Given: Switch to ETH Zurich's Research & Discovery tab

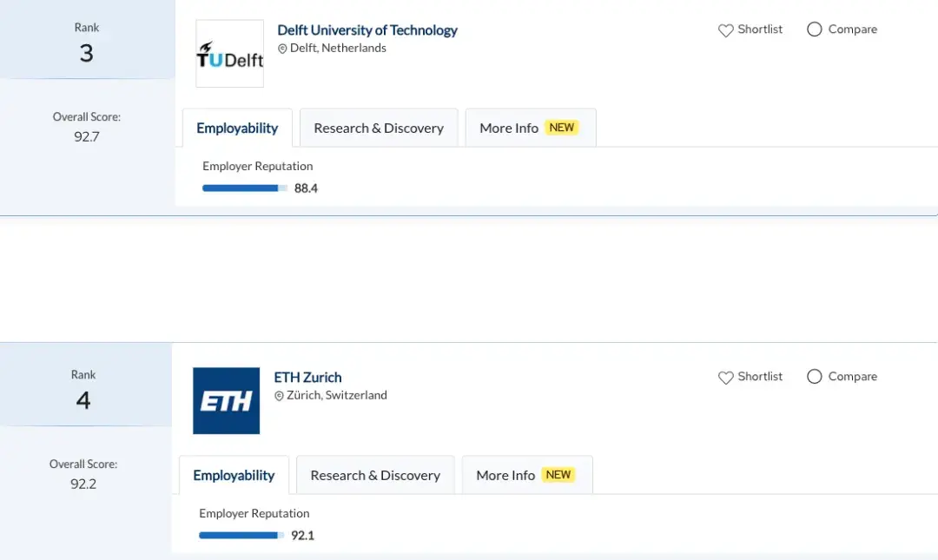Looking at the screenshot, I should pyautogui.click(x=375, y=476).
